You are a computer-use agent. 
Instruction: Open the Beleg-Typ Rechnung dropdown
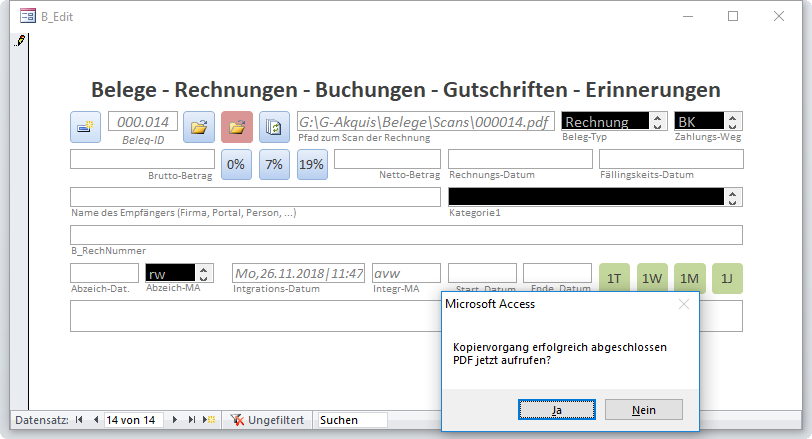657,121
